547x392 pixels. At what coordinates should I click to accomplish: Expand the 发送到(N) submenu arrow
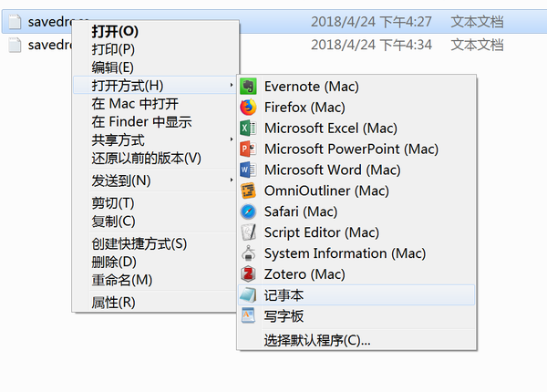point(232,180)
